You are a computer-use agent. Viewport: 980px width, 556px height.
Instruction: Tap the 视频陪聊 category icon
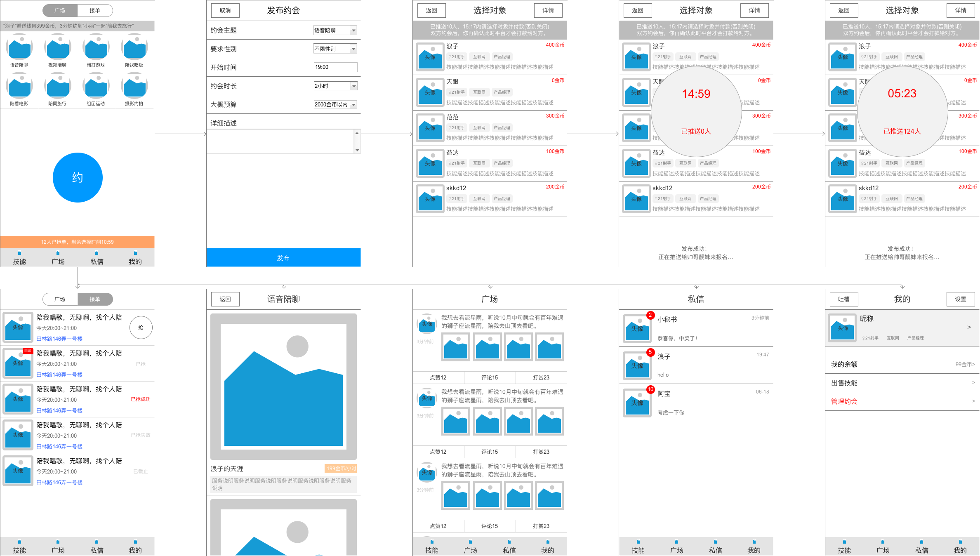pyautogui.click(x=58, y=47)
